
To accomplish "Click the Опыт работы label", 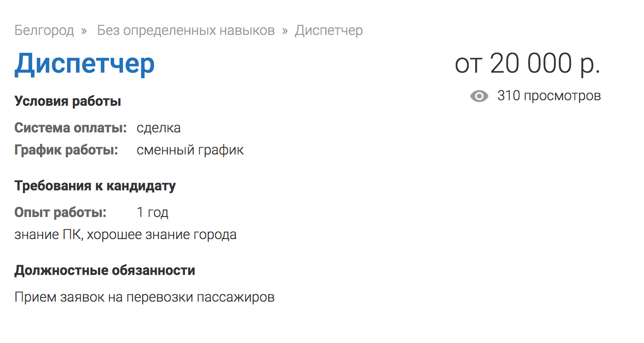I will 60,212.
